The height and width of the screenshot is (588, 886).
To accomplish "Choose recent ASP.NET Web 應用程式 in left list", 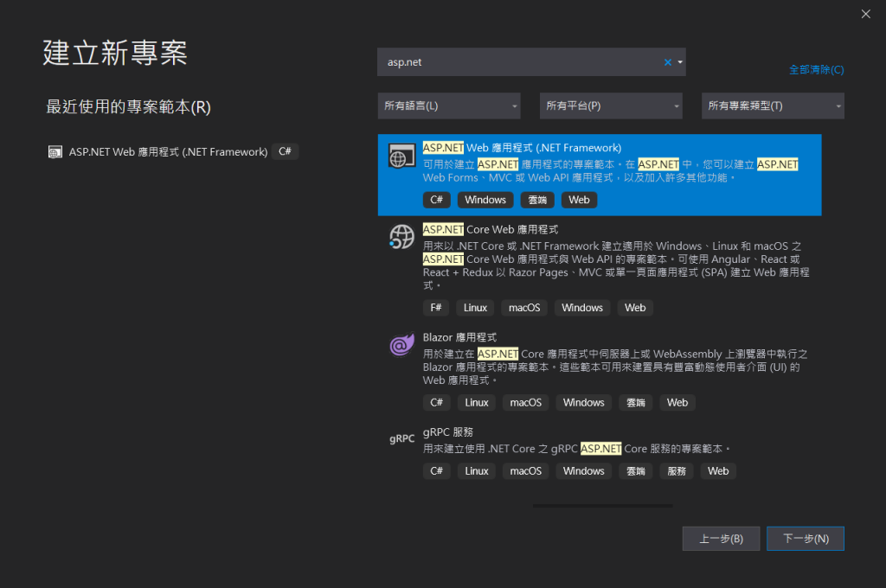I will point(173,152).
